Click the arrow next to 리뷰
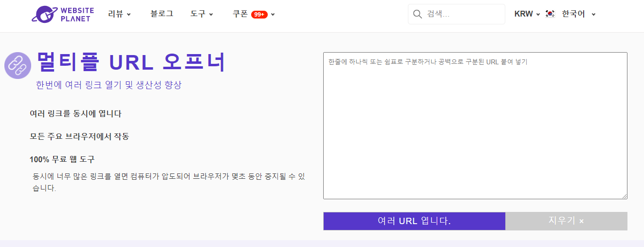This screenshot has height=247, width=644. (x=129, y=15)
